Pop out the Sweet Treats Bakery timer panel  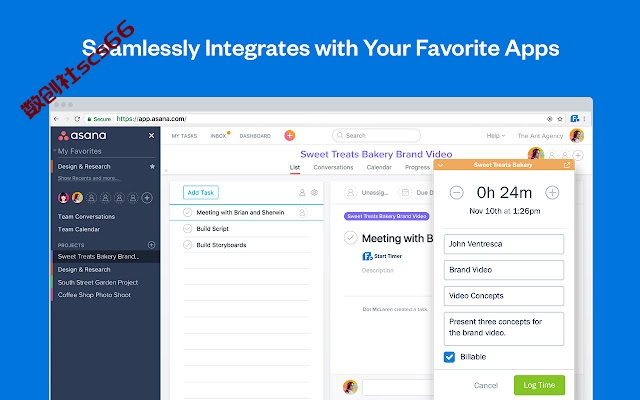click(567, 165)
